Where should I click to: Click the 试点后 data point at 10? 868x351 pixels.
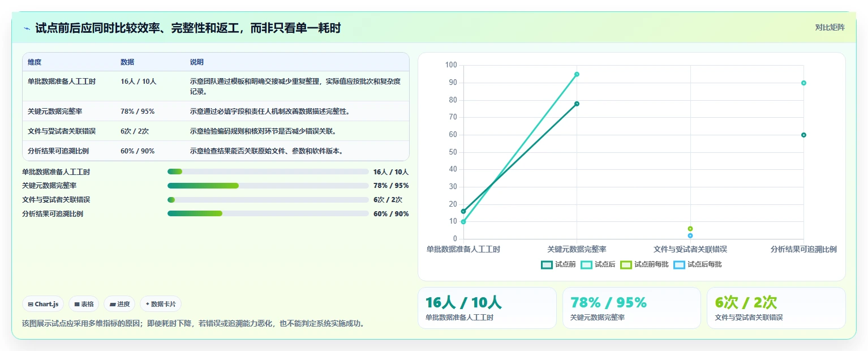tap(463, 222)
